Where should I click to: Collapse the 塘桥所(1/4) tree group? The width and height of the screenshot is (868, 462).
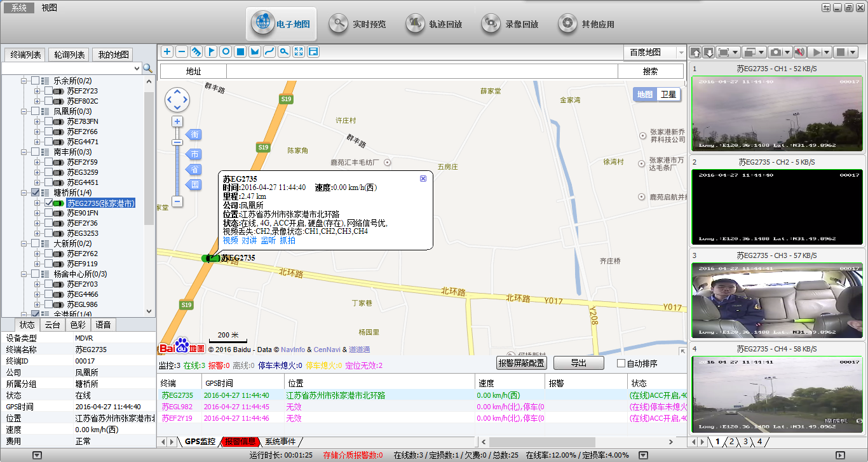[x=26, y=193]
